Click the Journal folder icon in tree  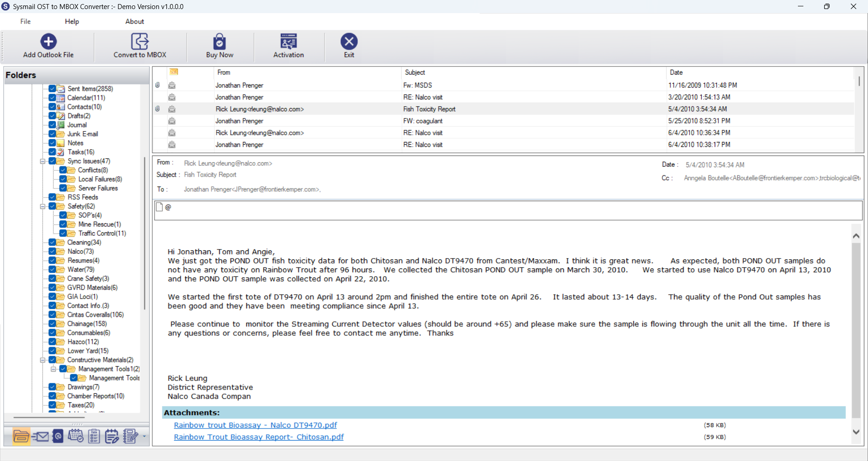(61, 125)
